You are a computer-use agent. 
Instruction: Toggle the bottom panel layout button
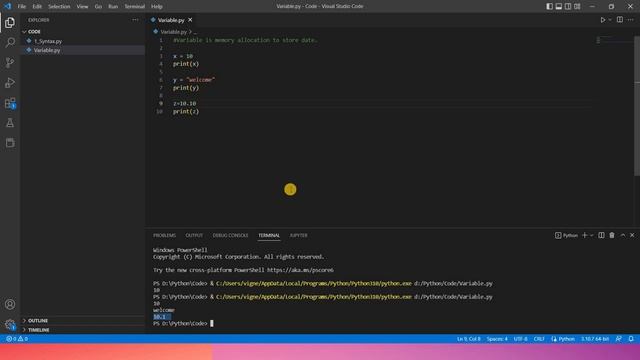(559, 7)
